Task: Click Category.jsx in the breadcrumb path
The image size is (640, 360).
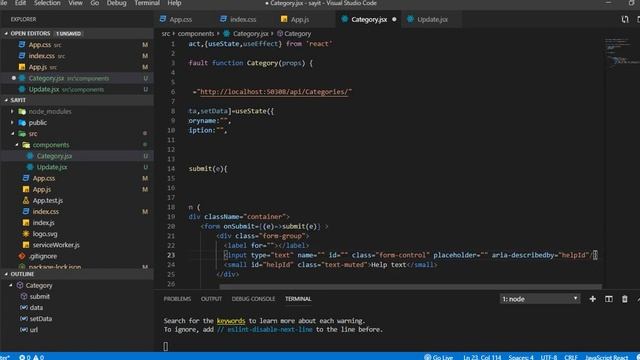Action: pos(250,33)
